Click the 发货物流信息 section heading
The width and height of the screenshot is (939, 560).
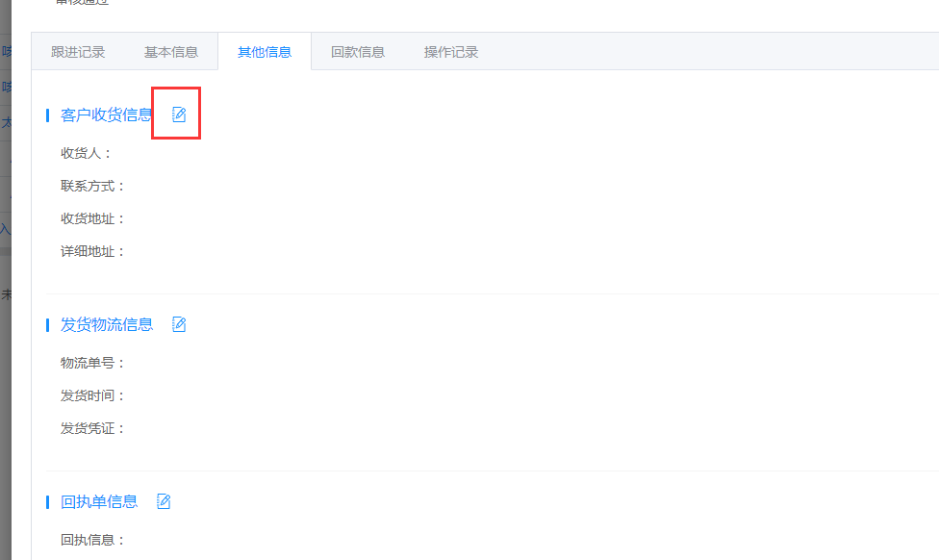coord(106,325)
